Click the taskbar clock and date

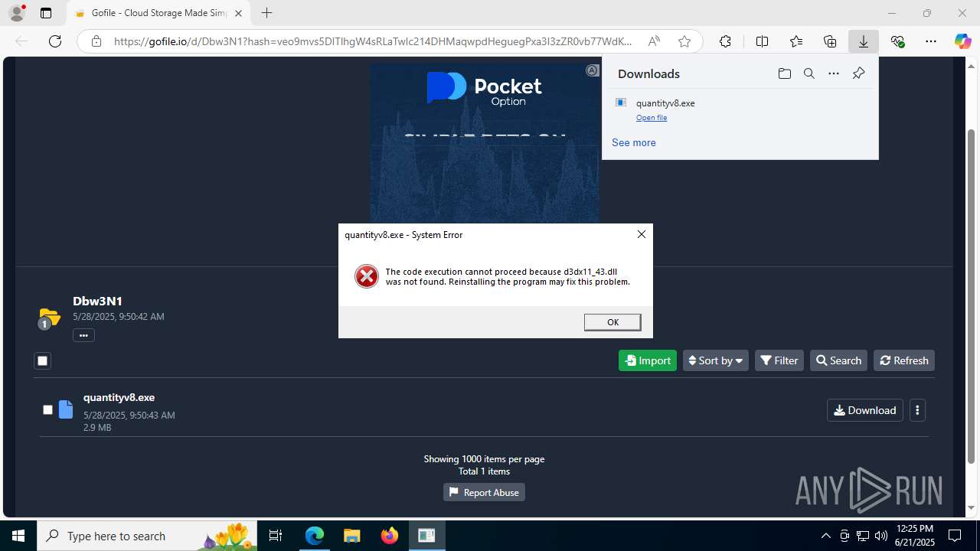915,536
